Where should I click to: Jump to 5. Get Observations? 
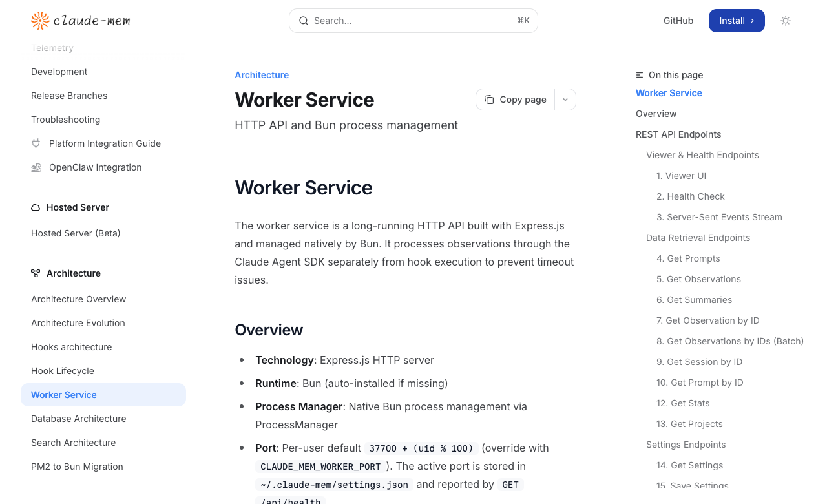[698, 279]
